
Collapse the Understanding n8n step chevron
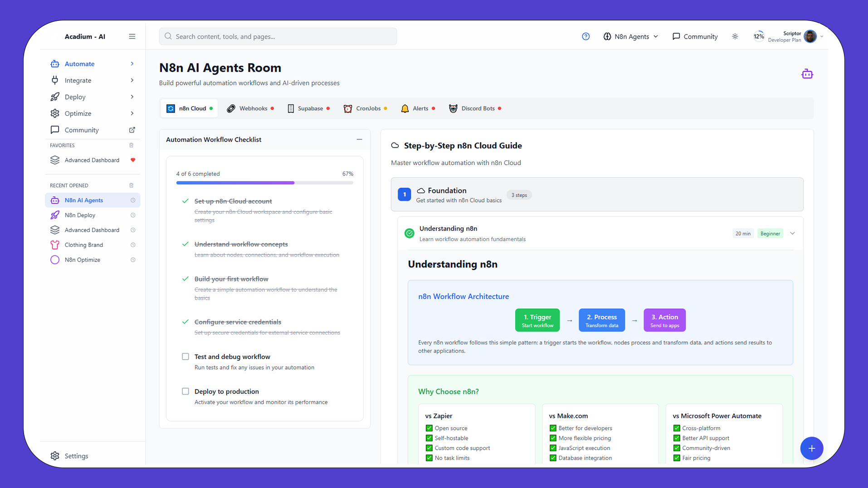792,233
